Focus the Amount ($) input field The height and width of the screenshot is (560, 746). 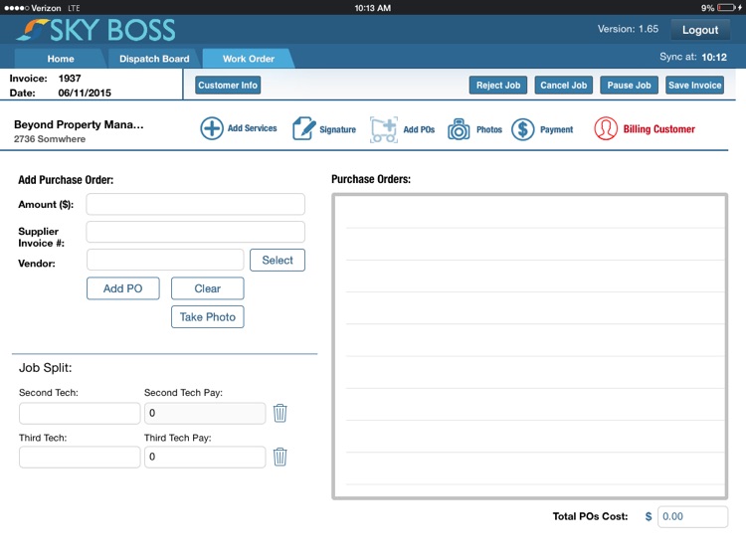pyautogui.click(x=195, y=204)
